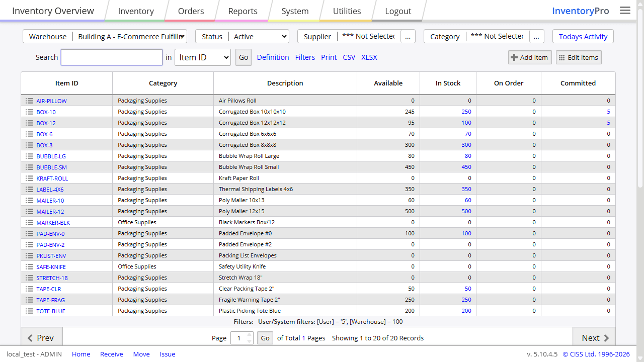
Task: Open row actions icon for TOTE-BLUE
Action: point(29,311)
